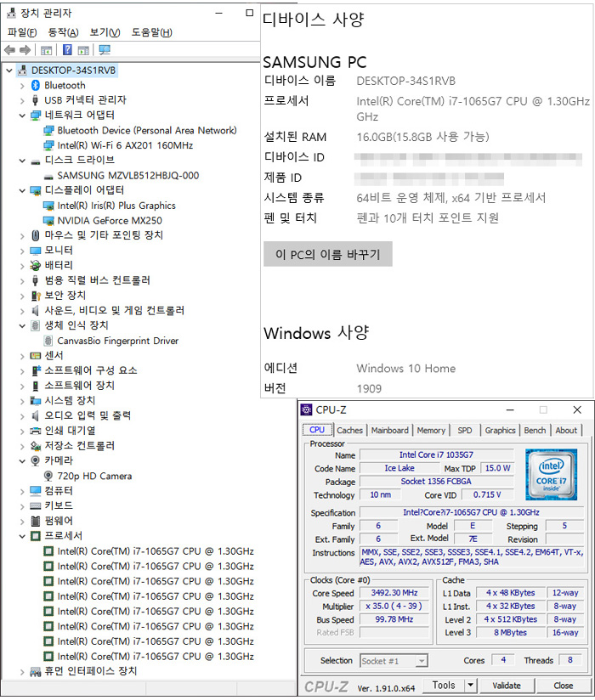Viewport: 595px width, 700px height.
Task: Click the fingerprint icon beside CanvasBio Fingerprint Driver
Action: pyautogui.click(x=48, y=341)
